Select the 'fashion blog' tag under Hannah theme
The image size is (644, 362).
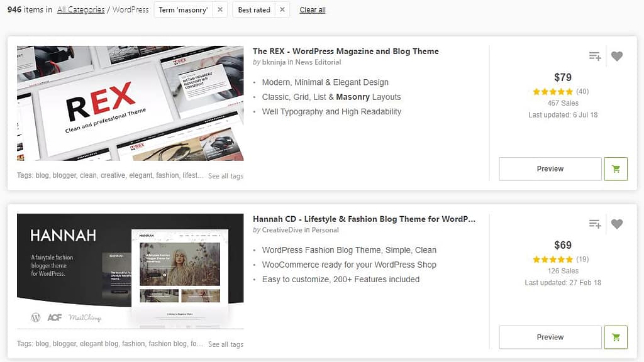[167, 344]
